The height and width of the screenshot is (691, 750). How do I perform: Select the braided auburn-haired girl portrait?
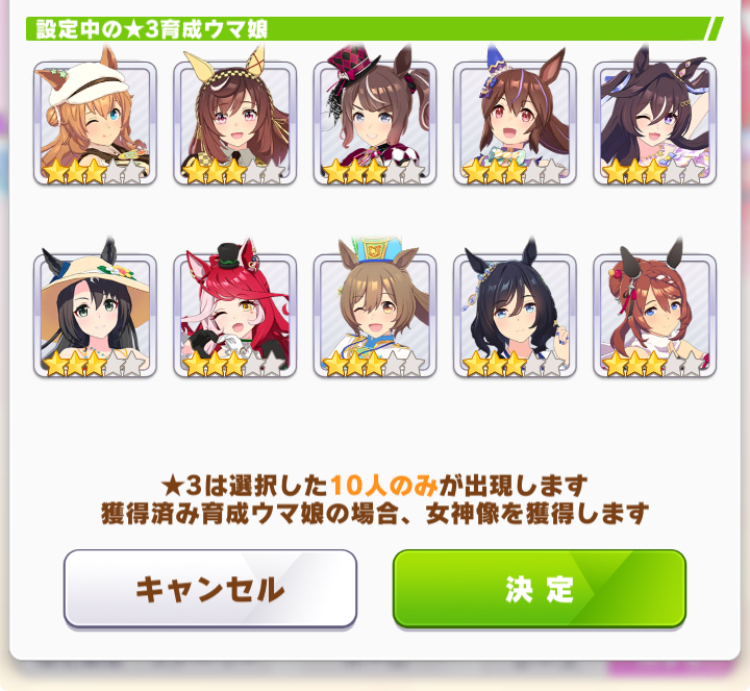[655, 316]
